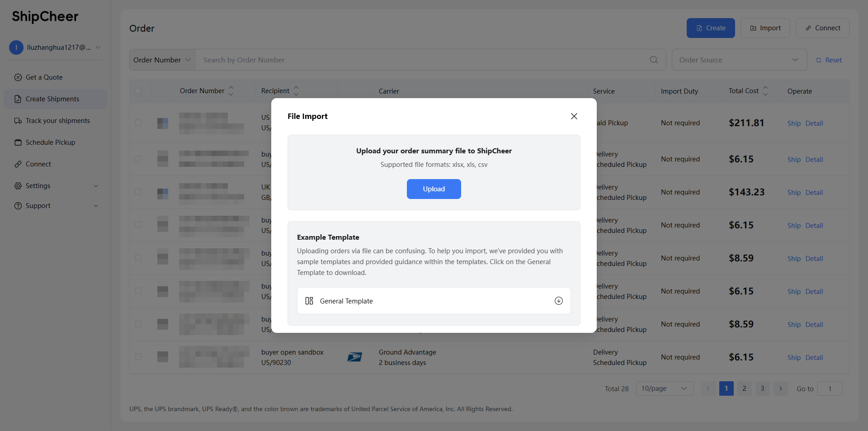Open Schedule Pickup from sidebar
The image size is (868, 431).
pyautogui.click(x=50, y=142)
